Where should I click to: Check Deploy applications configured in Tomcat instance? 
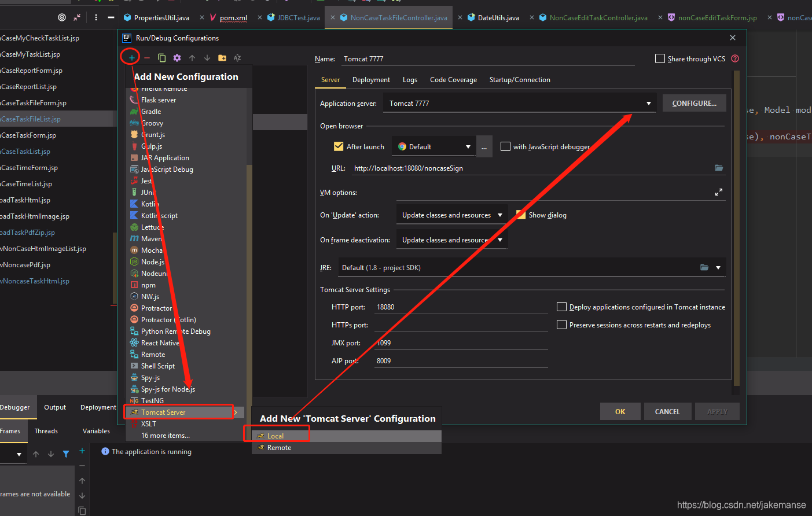tap(561, 307)
